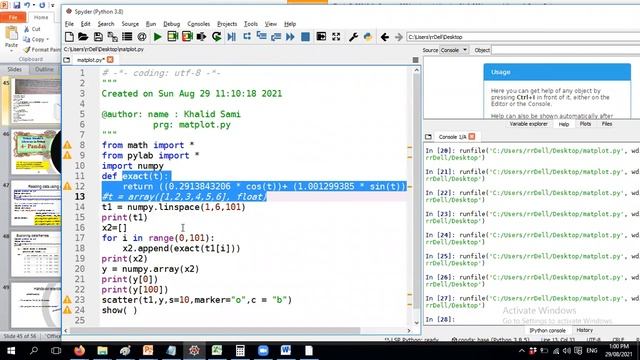This screenshot has width=640, height=360.
Task: Start debugging with Debug file icon
Action: tap(231, 37)
